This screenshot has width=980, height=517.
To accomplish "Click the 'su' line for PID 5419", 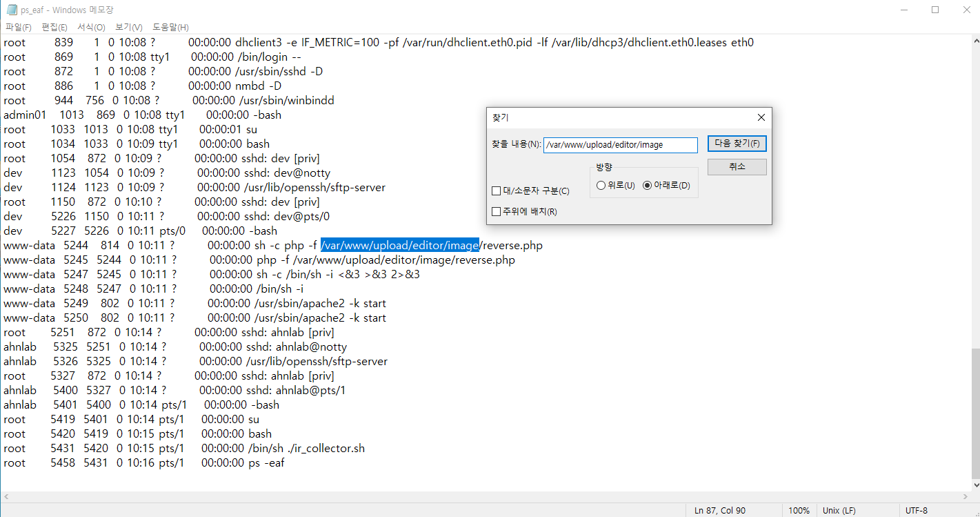I will 252,419.
